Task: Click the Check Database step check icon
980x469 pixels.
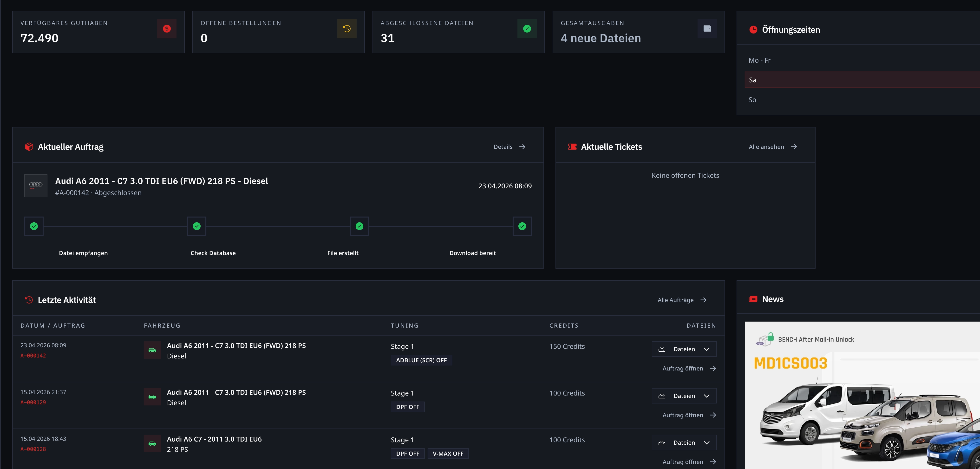Action: [197, 226]
